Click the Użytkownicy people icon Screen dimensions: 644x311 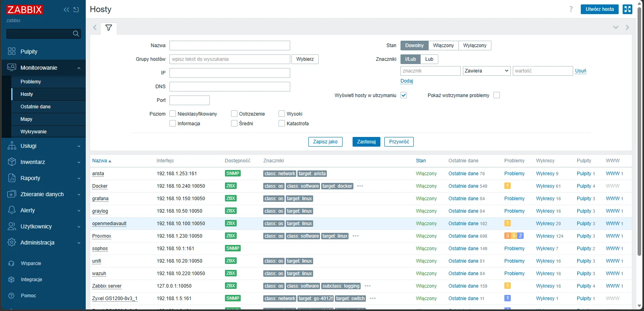pyautogui.click(x=12, y=226)
